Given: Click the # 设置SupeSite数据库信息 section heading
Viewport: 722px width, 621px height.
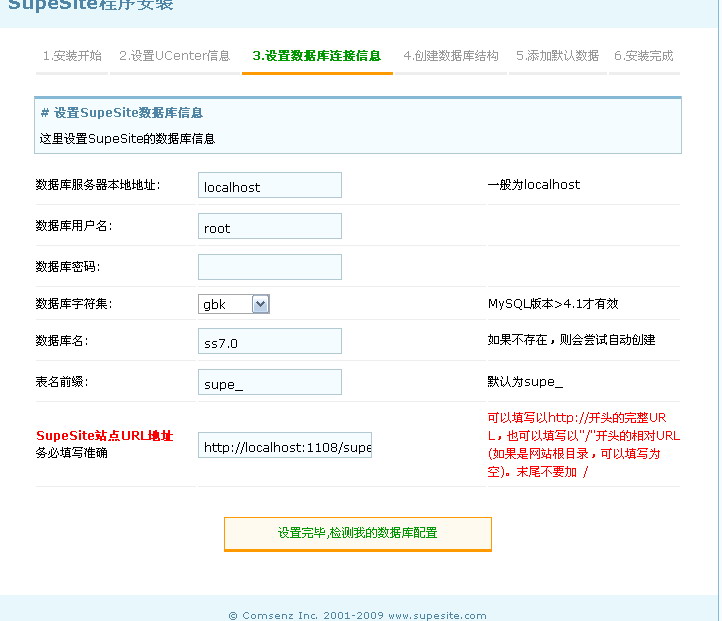Looking at the screenshot, I should [x=122, y=113].
